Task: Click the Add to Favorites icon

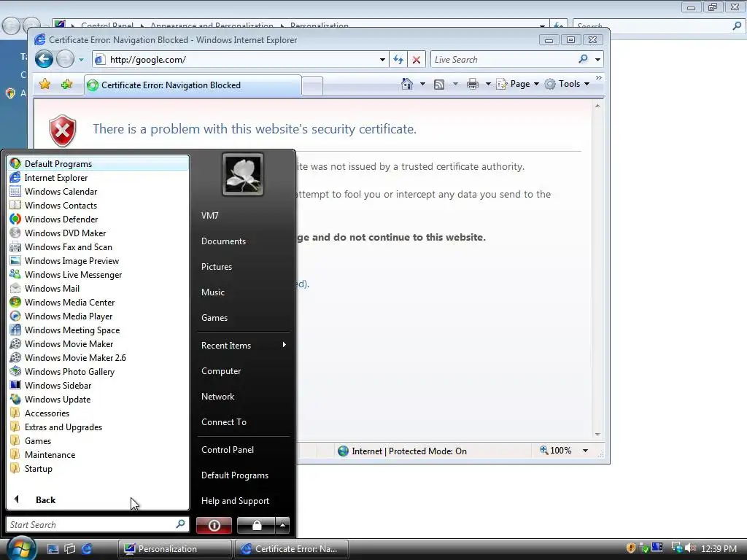Action: point(66,85)
